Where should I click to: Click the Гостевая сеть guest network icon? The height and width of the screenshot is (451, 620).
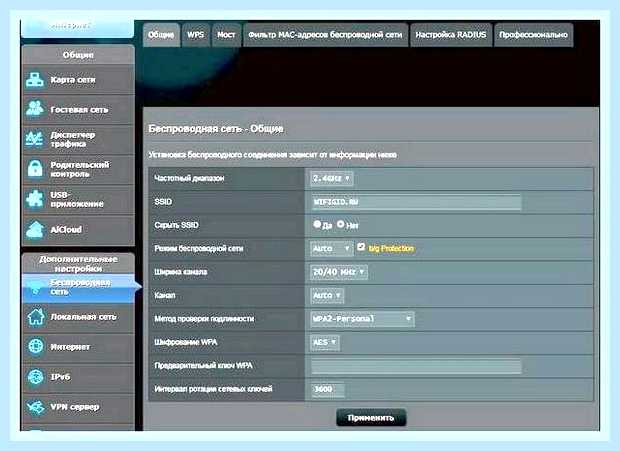(x=35, y=109)
